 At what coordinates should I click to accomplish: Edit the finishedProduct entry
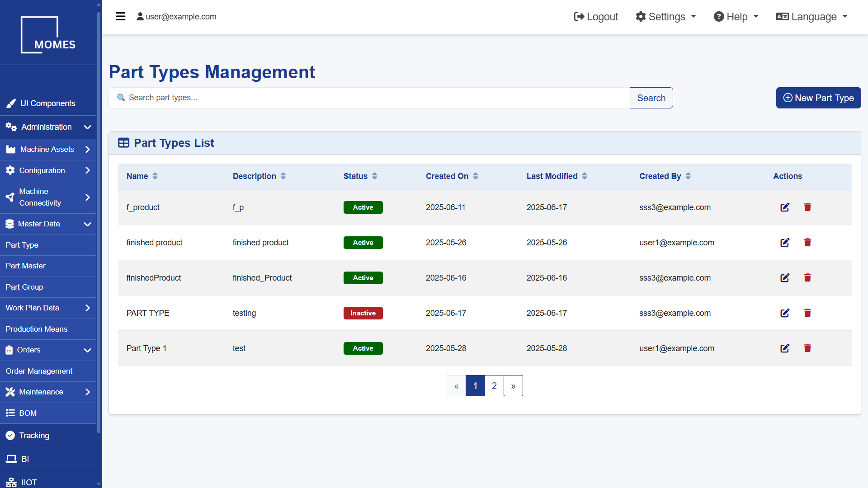[785, 278]
